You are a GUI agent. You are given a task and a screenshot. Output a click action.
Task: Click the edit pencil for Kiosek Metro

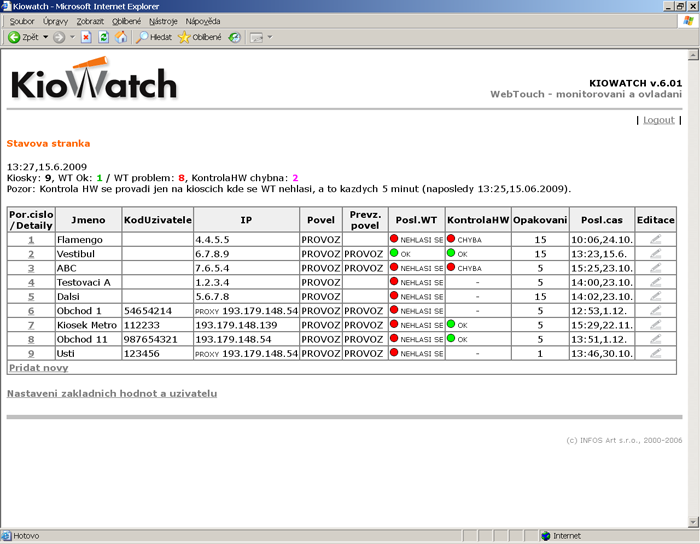click(656, 325)
